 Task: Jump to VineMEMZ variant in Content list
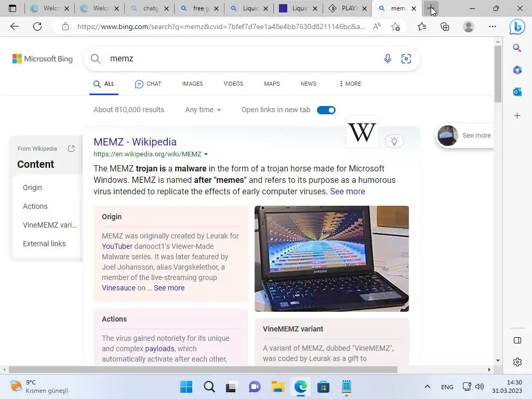click(x=49, y=225)
